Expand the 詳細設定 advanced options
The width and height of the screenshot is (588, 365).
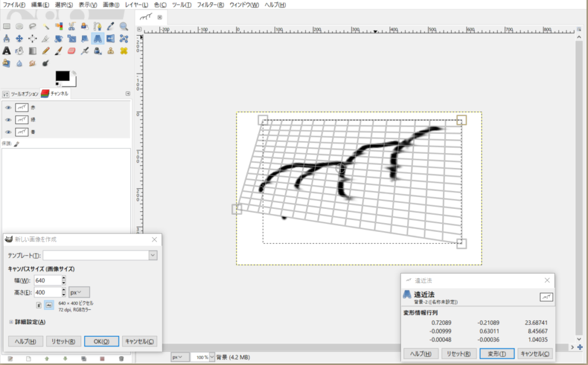[x=11, y=322]
